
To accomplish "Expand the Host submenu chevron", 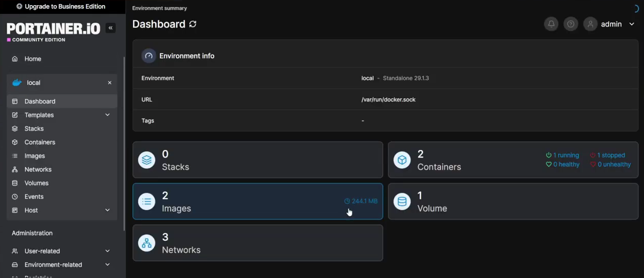I will click(107, 210).
